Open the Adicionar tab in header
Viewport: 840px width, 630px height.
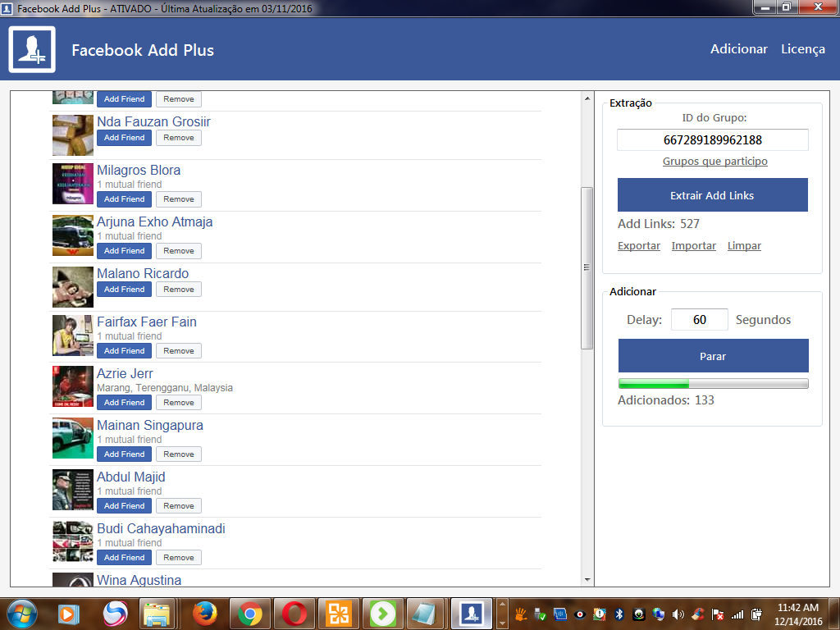(739, 48)
